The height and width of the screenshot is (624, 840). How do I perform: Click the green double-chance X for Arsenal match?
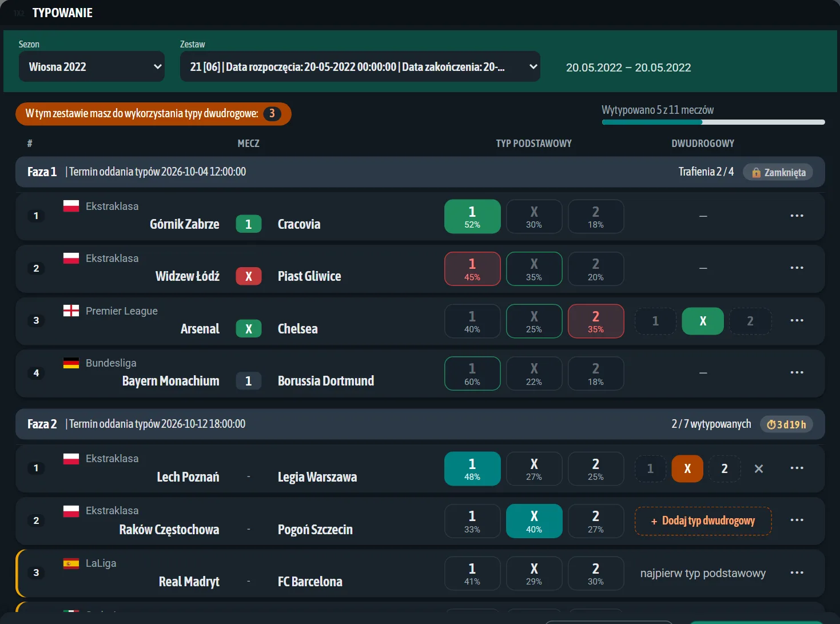coord(703,321)
